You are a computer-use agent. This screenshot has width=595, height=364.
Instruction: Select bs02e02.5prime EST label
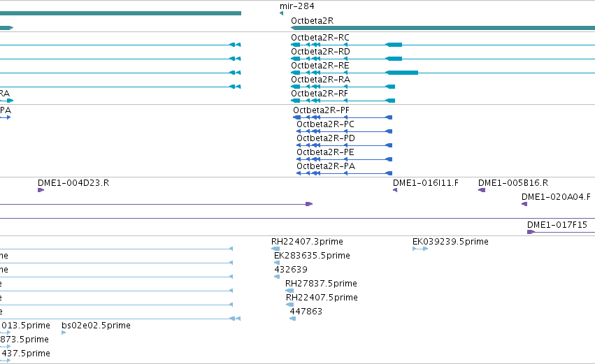click(96, 326)
